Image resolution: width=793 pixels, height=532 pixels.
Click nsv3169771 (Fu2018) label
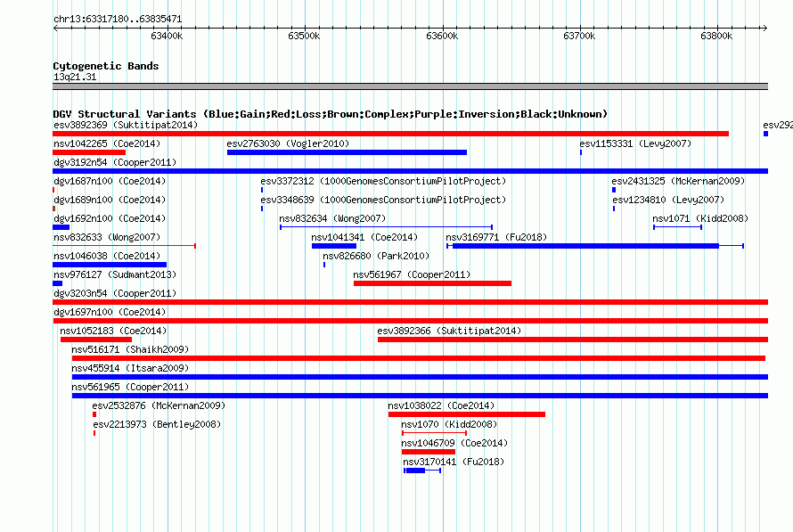[496, 237]
